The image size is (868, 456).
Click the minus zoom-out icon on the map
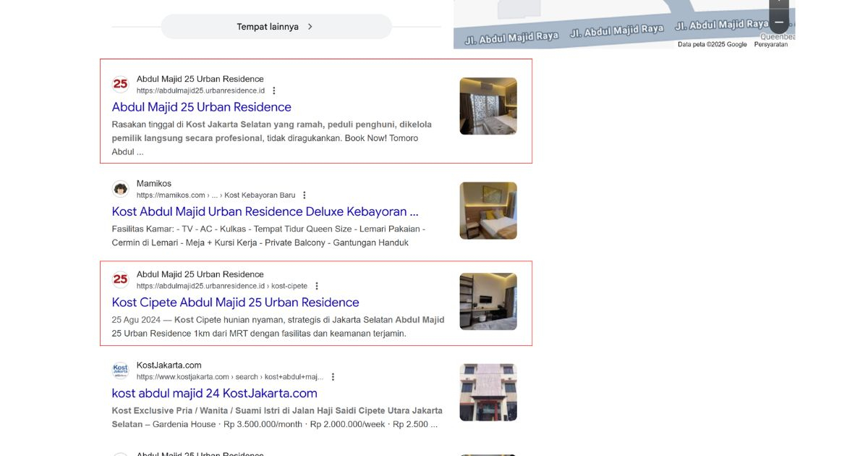click(x=778, y=22)
